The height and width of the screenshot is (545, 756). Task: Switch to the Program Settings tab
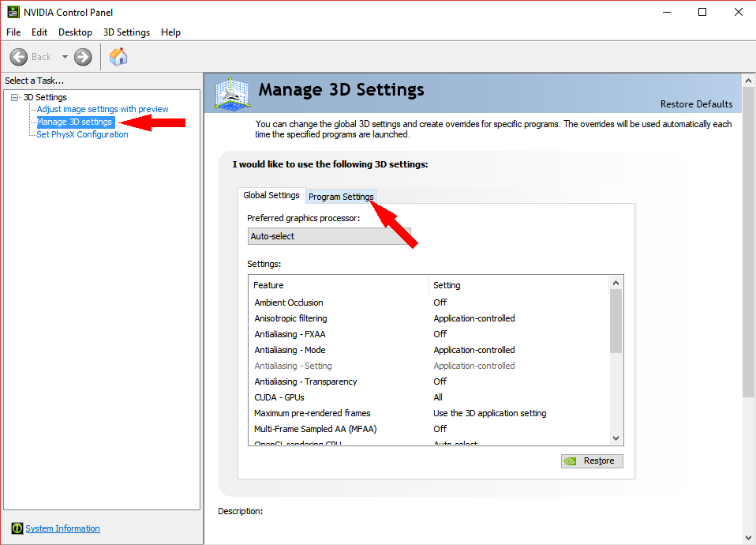coord(341,197)
